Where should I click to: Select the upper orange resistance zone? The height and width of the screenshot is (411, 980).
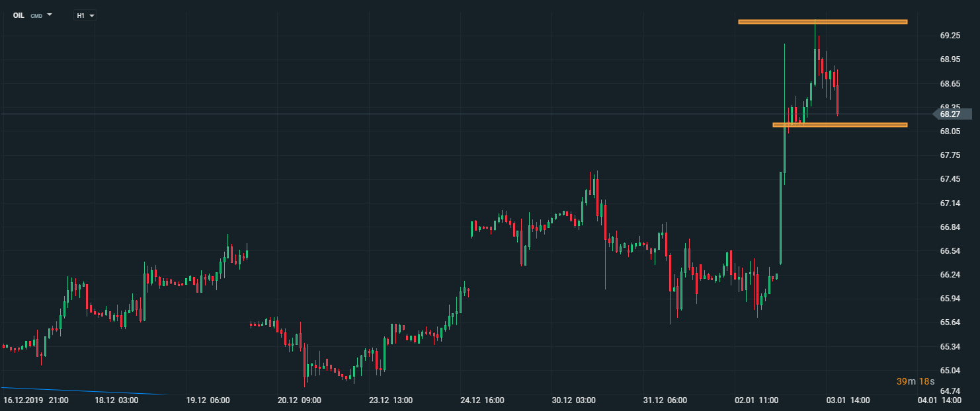point(822,22)
